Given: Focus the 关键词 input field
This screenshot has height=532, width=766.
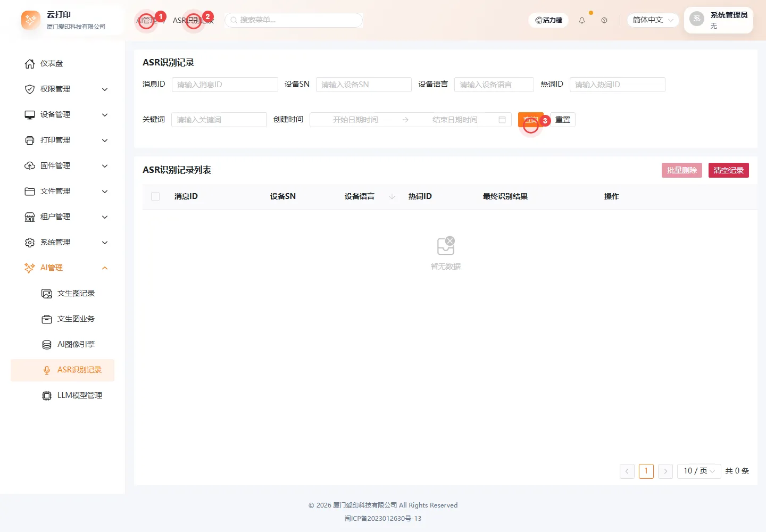Looking at the screenshot, I should (219, 120).
